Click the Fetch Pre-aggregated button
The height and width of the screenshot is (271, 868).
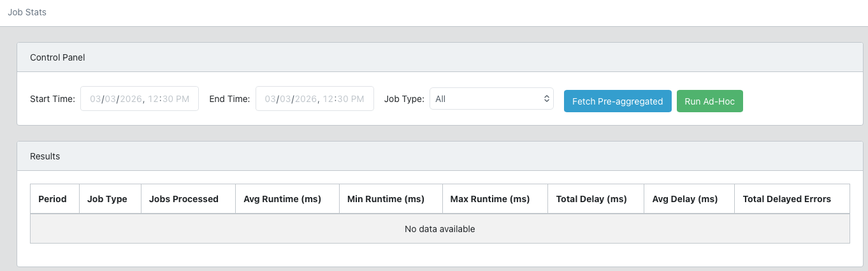coord(617,101)
